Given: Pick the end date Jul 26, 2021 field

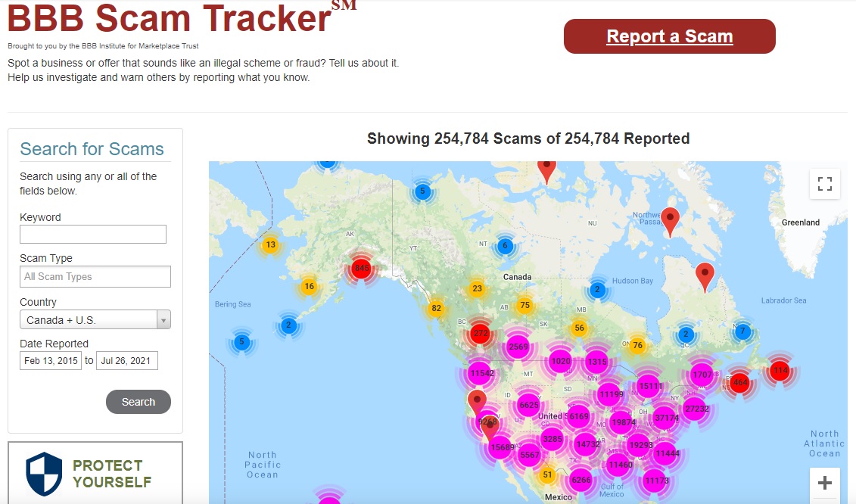Looking at the screenshot, I should (126, 360).
